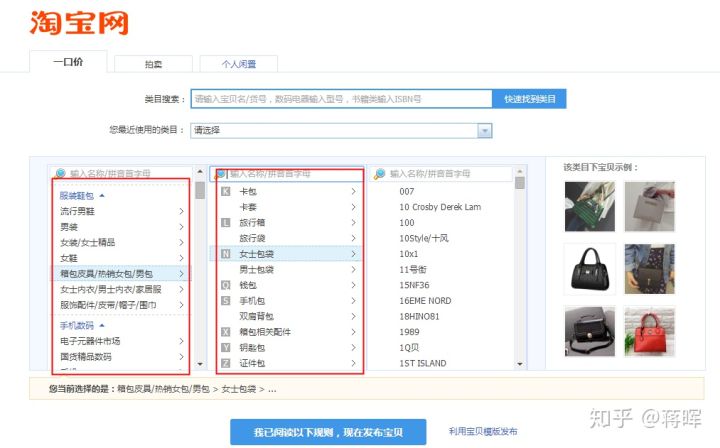Click the third column search magnifier icon
This screenshot has width=720, height=448.
point(379,174)
